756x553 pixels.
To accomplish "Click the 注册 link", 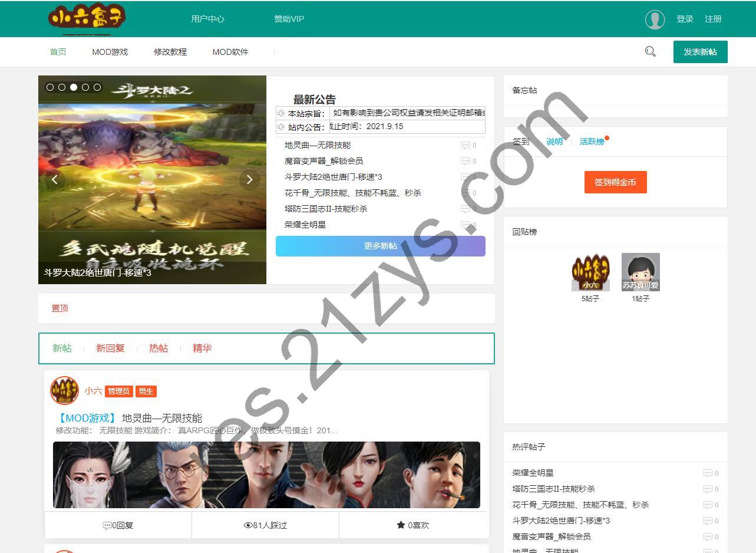I will pos(713,19).
